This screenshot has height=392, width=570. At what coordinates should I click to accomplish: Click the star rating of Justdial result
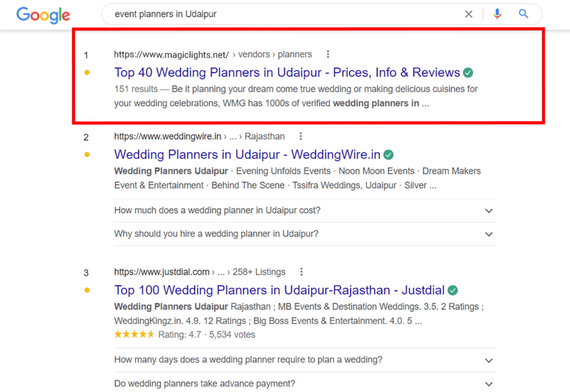pyautogui.click(x=134, y=334)
